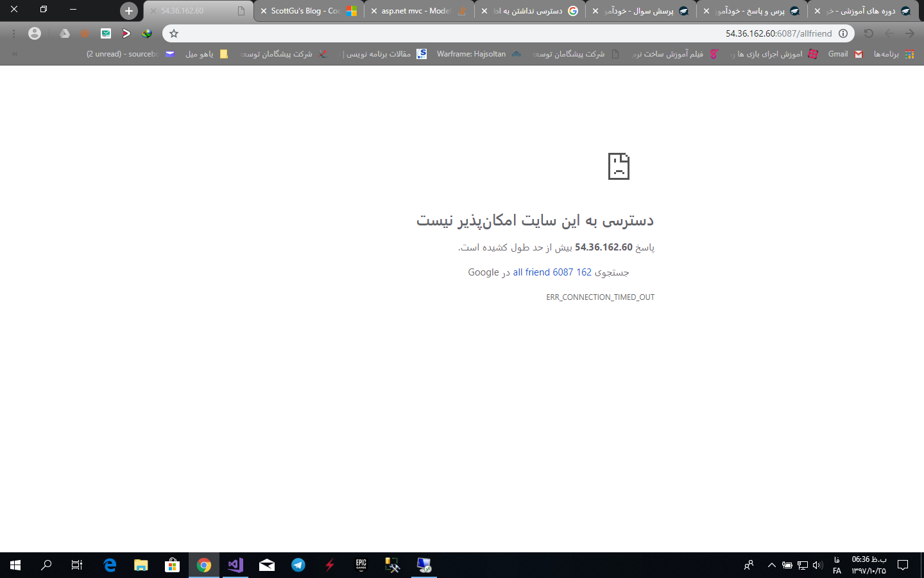Image resolution: width=924 pixels, height=578 pixels.
Task: Close the ScottGu's Blog tab
Action: click(x=263, y=11)
